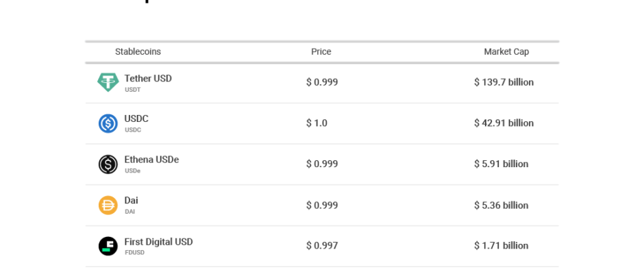
Task: Open the Tether USD name link
Action: pyautogui.click(x=148, y=78)
